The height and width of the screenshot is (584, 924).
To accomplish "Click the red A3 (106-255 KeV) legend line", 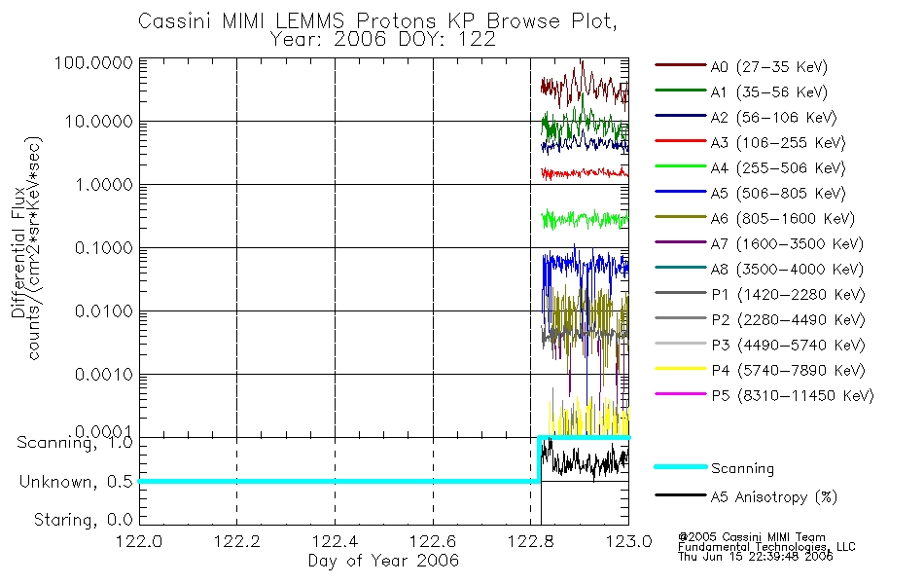I will coord(680,141).
